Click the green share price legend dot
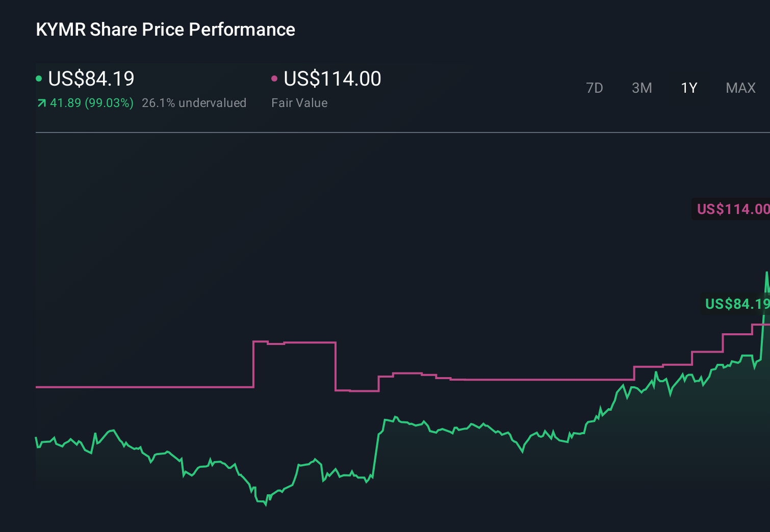The width and height of the screenshot is (770, 532). pyautogui.click(x=39, y=78)
